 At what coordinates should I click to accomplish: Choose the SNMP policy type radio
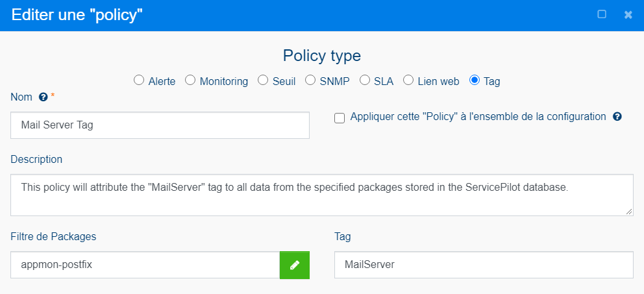pyautogui.click(x=310, y=80)
